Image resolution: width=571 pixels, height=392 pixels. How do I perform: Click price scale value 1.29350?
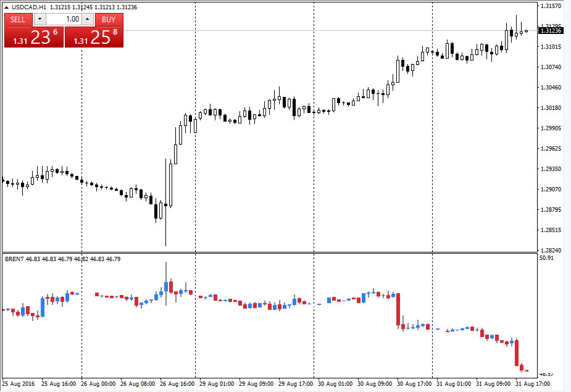[551, 169]
